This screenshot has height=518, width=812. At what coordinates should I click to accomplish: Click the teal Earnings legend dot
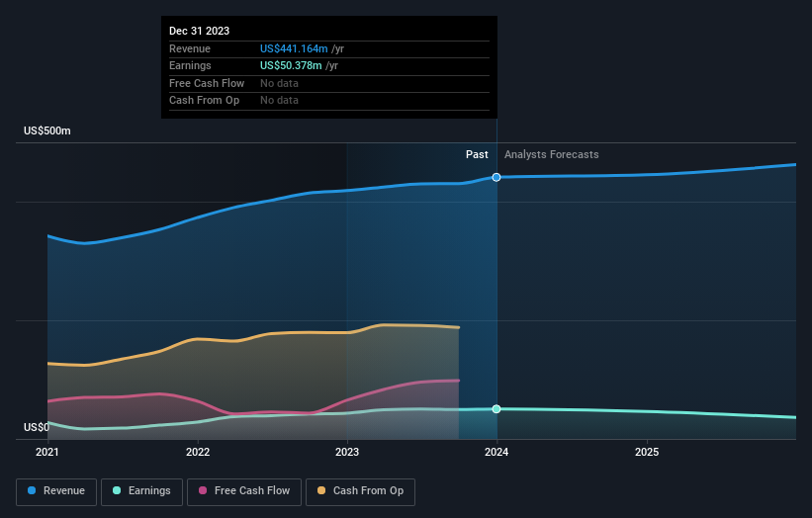point(117,490)
